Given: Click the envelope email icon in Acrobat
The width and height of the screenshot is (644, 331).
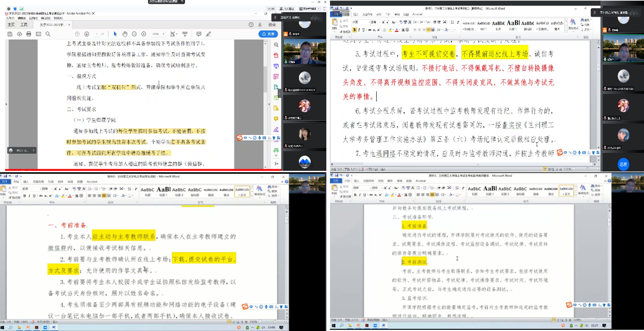Looking at the screenshot, I should [39, 34].
